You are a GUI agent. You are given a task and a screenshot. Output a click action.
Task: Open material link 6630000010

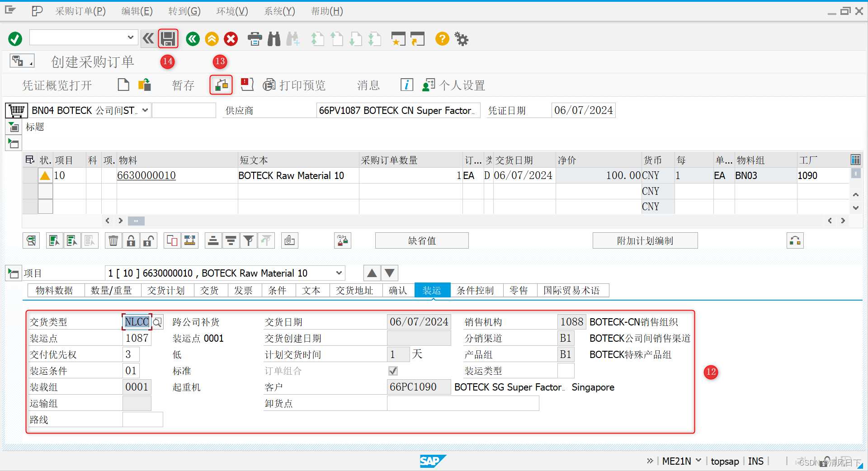point(146,175)
